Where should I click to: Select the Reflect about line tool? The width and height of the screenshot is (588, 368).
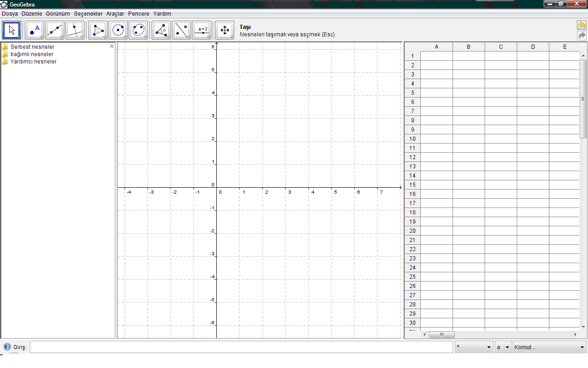[x=181, y=30]
